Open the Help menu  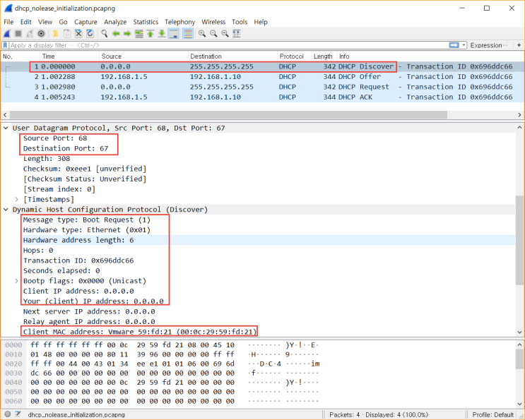[261, 22]
